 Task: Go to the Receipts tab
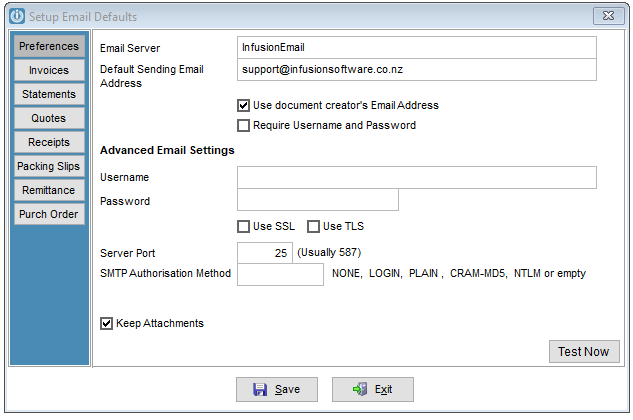pos(49,142)
